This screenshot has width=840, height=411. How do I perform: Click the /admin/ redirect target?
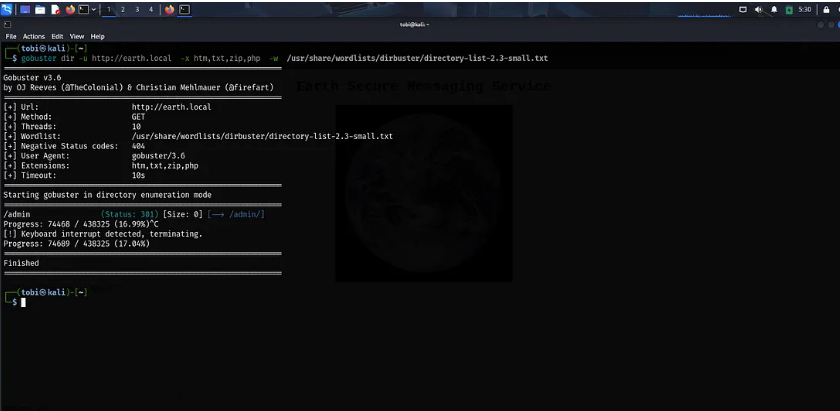pyautogui.click(x=245, y=214)
